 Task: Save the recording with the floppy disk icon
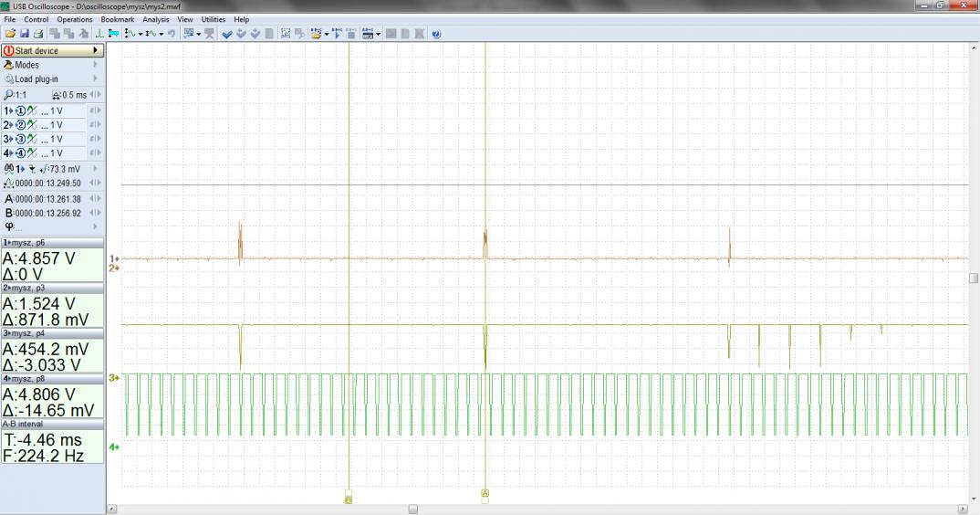(x=24, y=34)
